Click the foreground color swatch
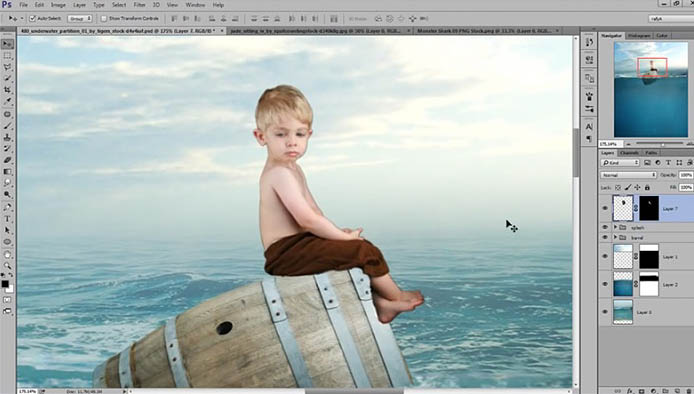This screenshot has height=394, width=694. pyautogui.click(x=5, y=284)
